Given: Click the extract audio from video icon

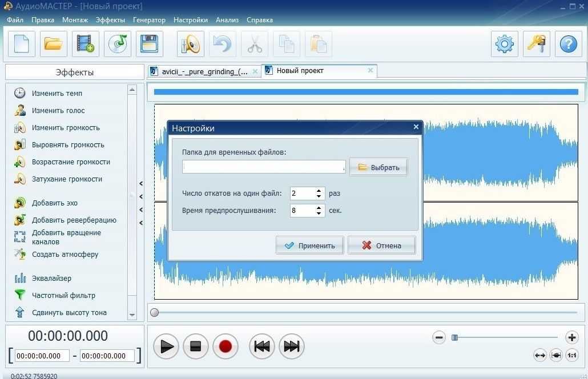Looking at the screenshot, I should pyautogui.click(x=86, y=44).
